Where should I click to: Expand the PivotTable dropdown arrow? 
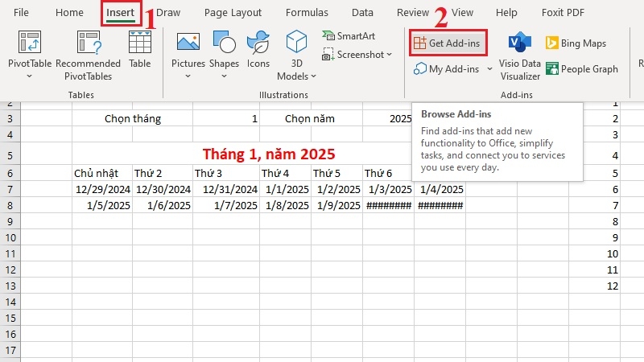click(30, 76)
